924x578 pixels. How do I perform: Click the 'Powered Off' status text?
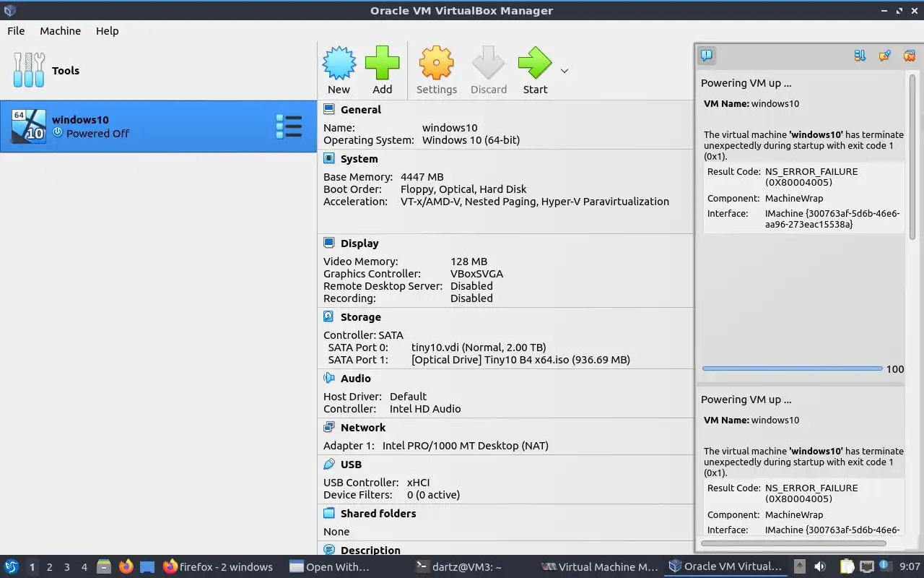pyautogui.click(x=97, y=134)
